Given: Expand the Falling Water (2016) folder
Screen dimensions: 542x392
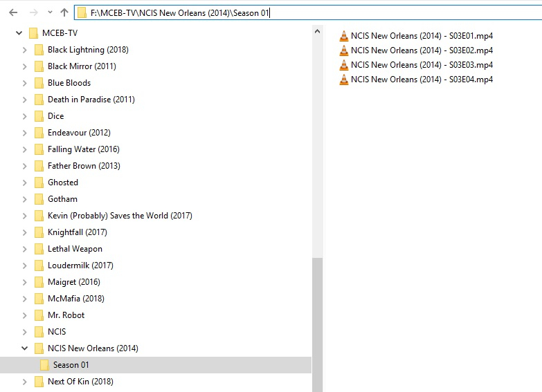Looking at the screenshot, I should 24,149.
